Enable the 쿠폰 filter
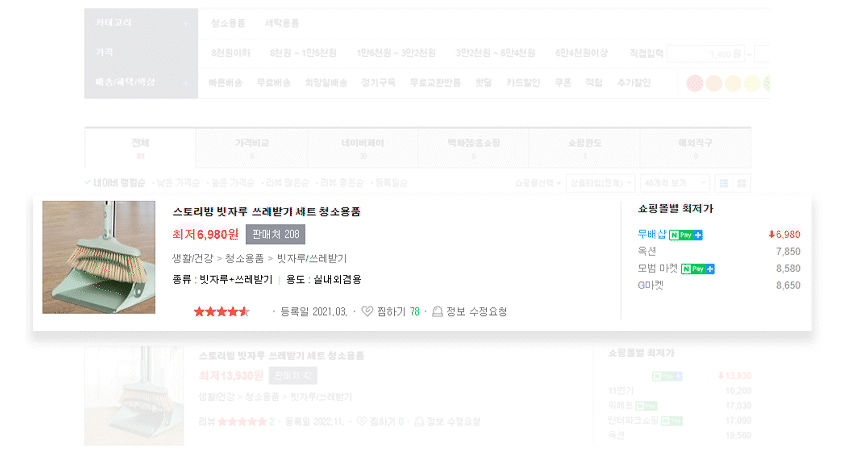Viewport: 860px width, 460px height. (x=563, y=82)
